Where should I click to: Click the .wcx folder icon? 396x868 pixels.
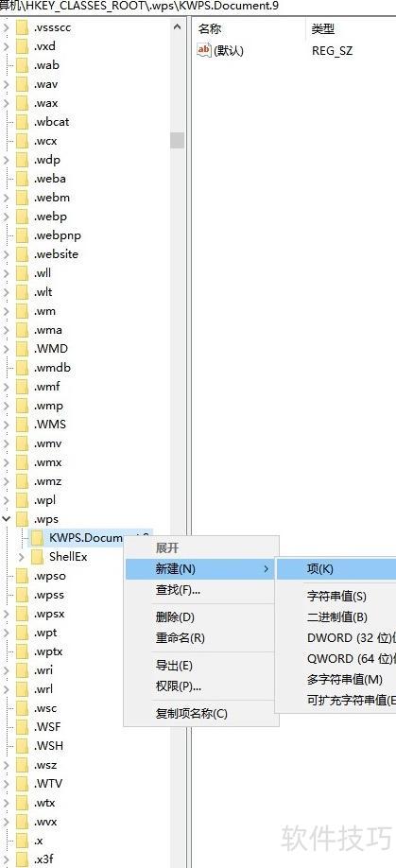(22, 141)
